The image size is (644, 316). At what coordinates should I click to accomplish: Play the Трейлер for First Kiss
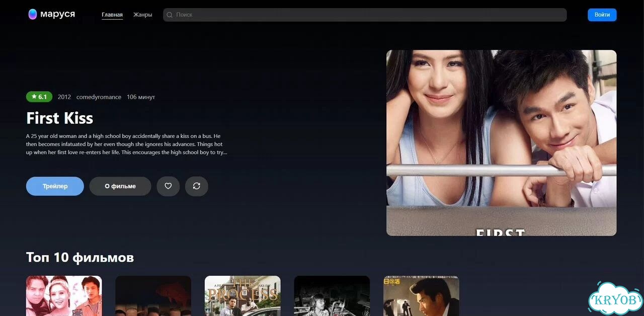(x=55, y=186)
